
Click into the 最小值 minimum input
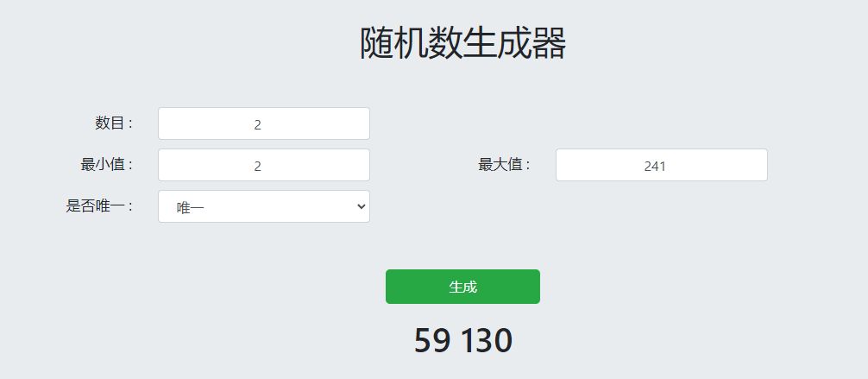pyautogui.click(x=263, y=165)
